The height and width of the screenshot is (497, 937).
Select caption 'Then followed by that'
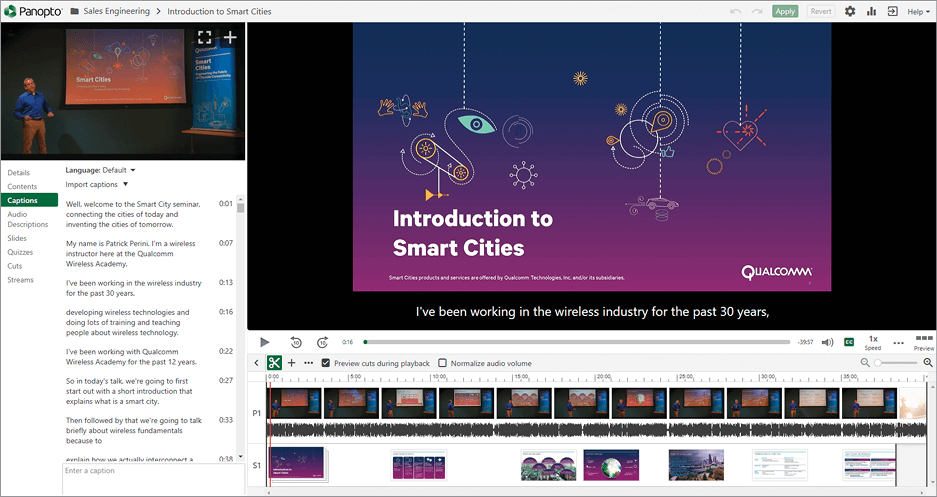pos(134,430)
